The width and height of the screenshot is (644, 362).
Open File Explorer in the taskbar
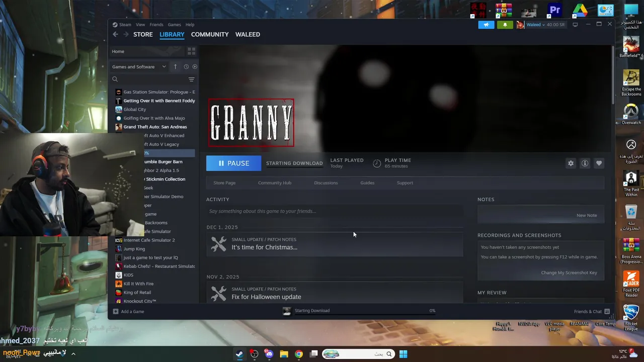click(x=284, y=354)
